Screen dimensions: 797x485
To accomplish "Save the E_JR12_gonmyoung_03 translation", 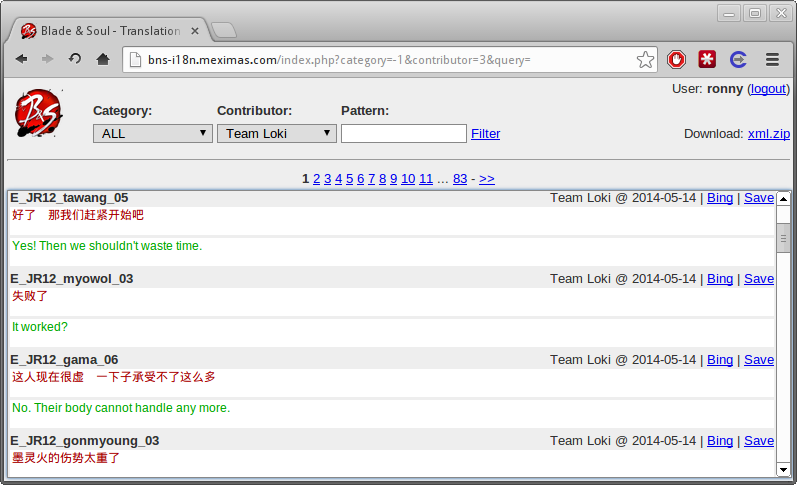I will coord(759,440).
